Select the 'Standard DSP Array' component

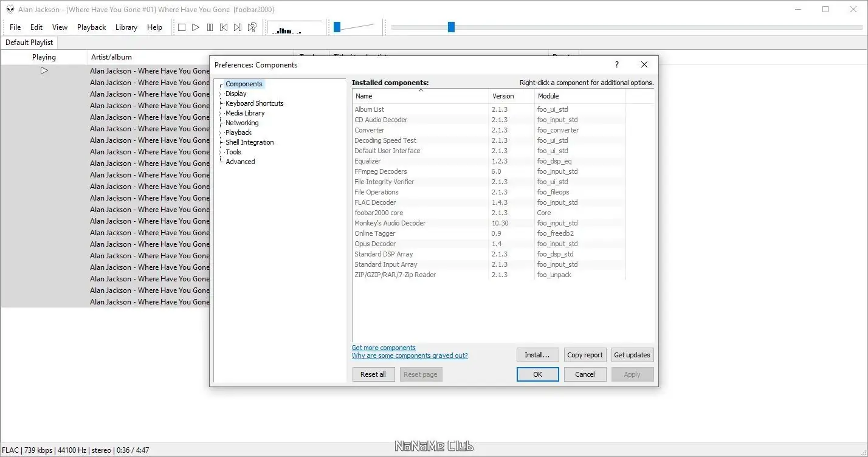coord(489,254)
